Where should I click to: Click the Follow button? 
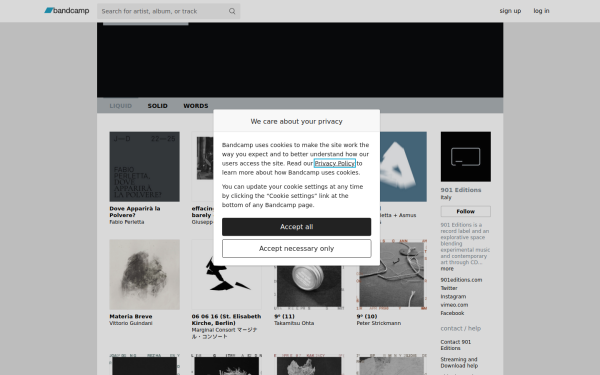465,211
